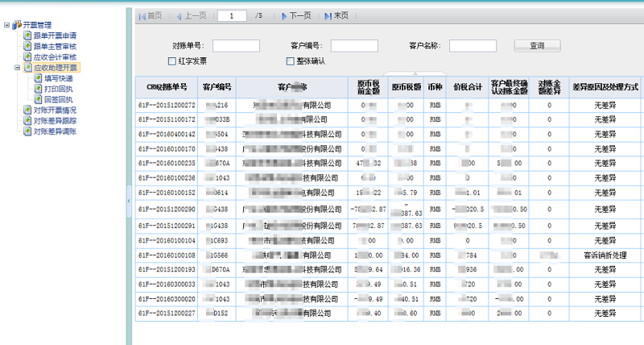Click the document icon beside 应收助理开票
Image resolution: width=644 pixels, height=345 pixels.
coord(28,68)
